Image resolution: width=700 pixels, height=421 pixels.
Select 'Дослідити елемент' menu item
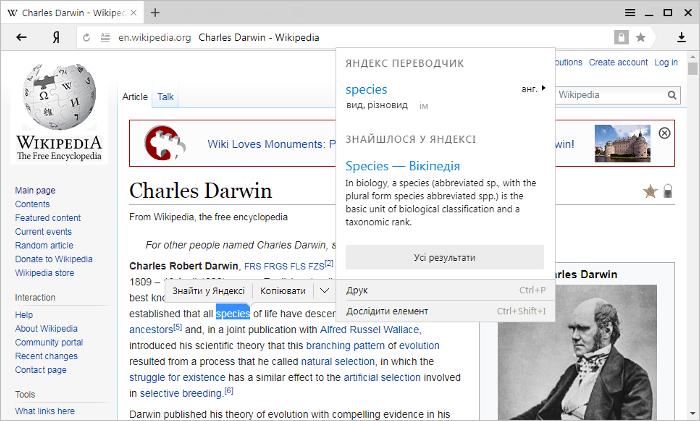(x=445, y=311)
